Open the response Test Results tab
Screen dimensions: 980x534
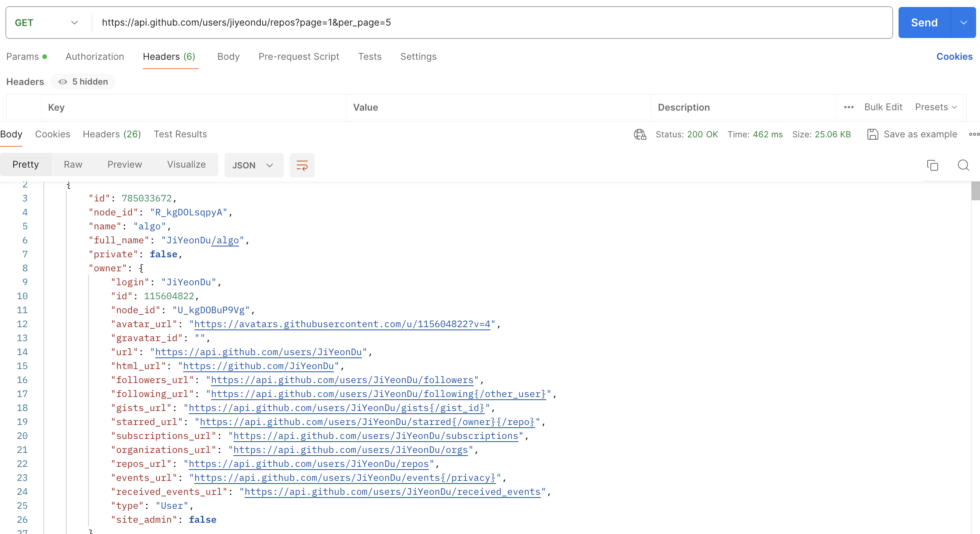coord(180,134)
